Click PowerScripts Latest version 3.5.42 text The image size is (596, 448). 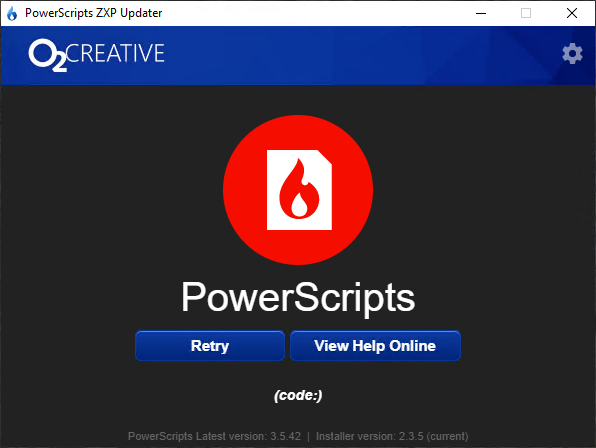[x=214, y=436]
